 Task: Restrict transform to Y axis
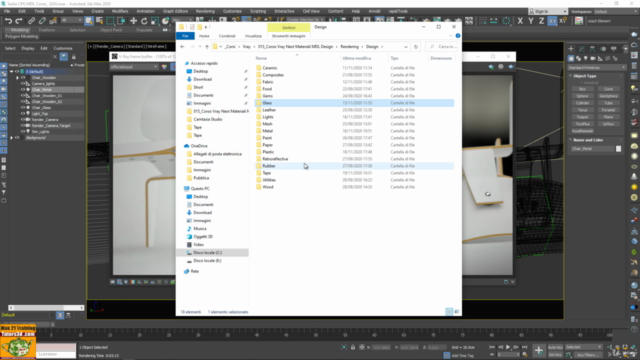click(531, 21)
